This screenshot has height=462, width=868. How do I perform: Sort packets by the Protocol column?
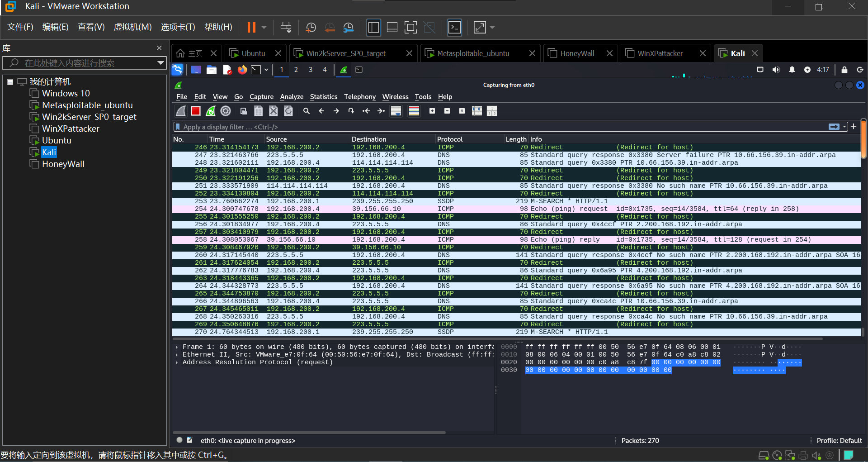click(x=450, y=139)
